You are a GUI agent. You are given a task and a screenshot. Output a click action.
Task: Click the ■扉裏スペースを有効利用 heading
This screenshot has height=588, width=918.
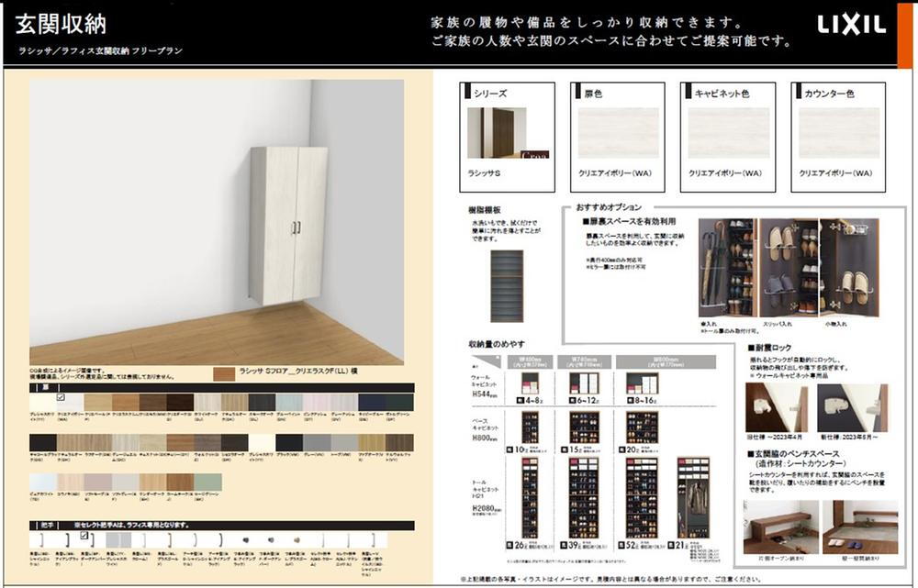pyautogui.click(x=629, y=222)
